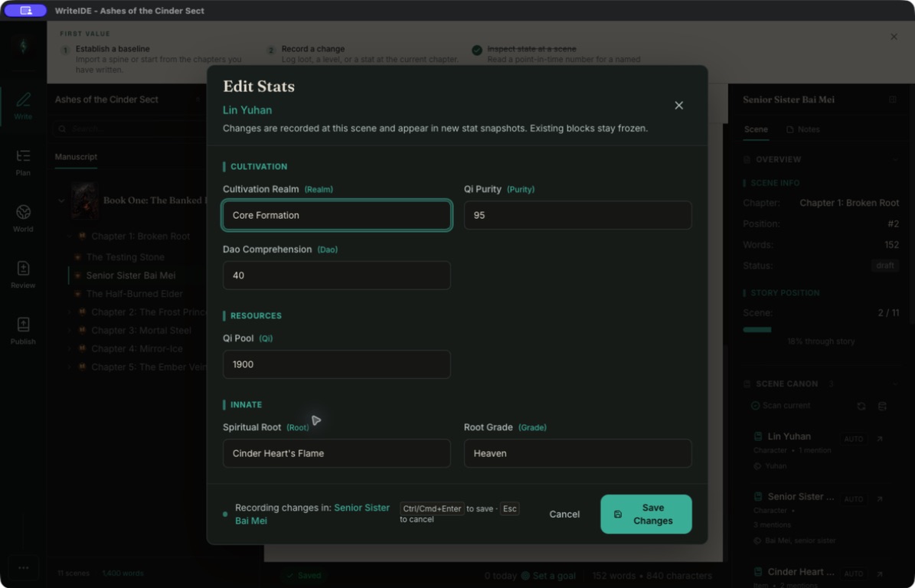This screenshot has height=588, width=915.
Task: Click the story position progress bar
Action: pyautogui.click(x=821, y=329)
